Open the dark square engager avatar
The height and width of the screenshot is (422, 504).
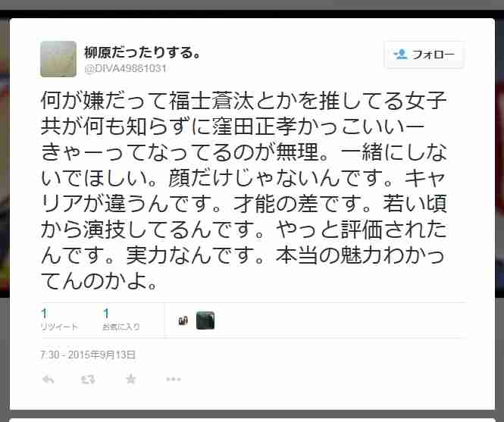(x=205, y=320)
